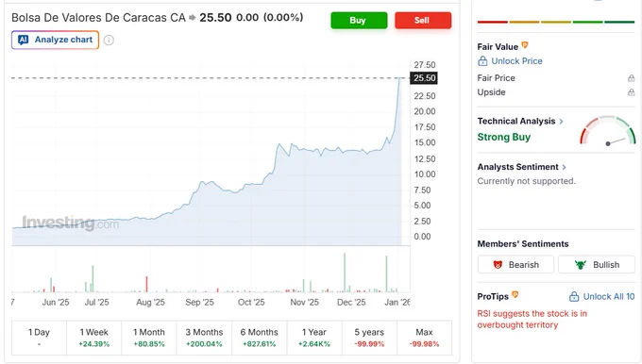Click the AI badge icon in Analyze chart
Image resolution: width=642 pixels, height=364 pixels.
tap(24, 40)
